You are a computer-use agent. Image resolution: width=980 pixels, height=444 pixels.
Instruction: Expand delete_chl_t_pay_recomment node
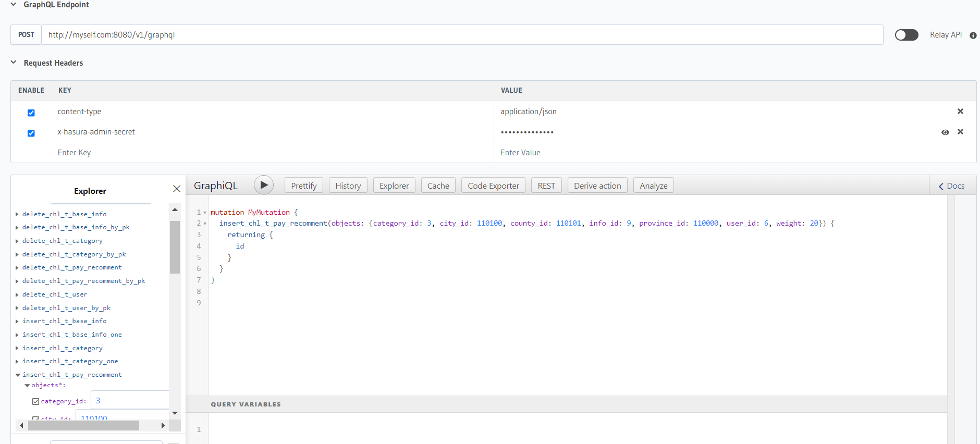coord(17,267)
